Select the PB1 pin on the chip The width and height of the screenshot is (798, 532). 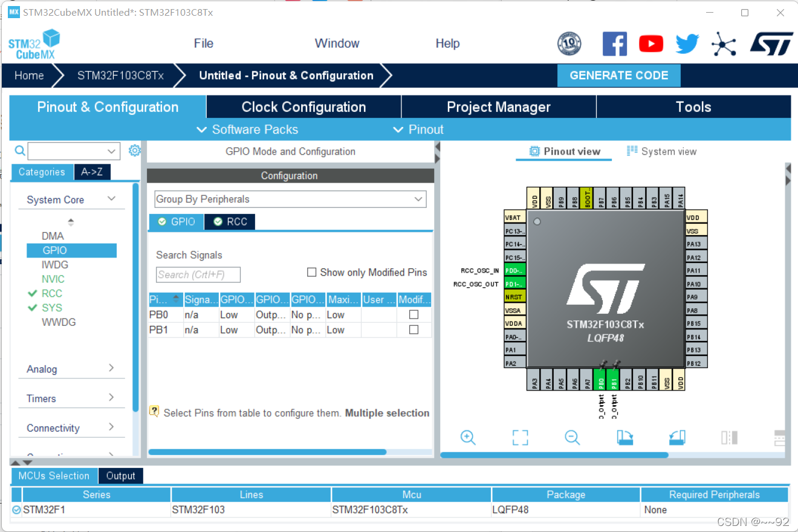click(x=613, y=381)
